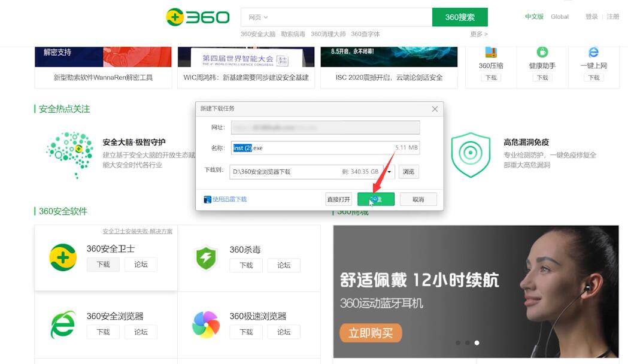Click the 迅雷 icon in dialog

click(208, 199)
